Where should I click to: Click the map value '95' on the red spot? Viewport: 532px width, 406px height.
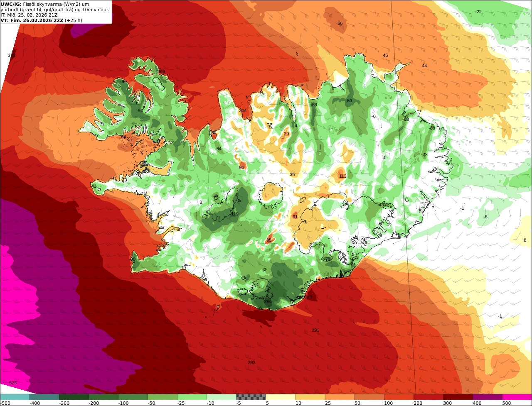point(269,240)
